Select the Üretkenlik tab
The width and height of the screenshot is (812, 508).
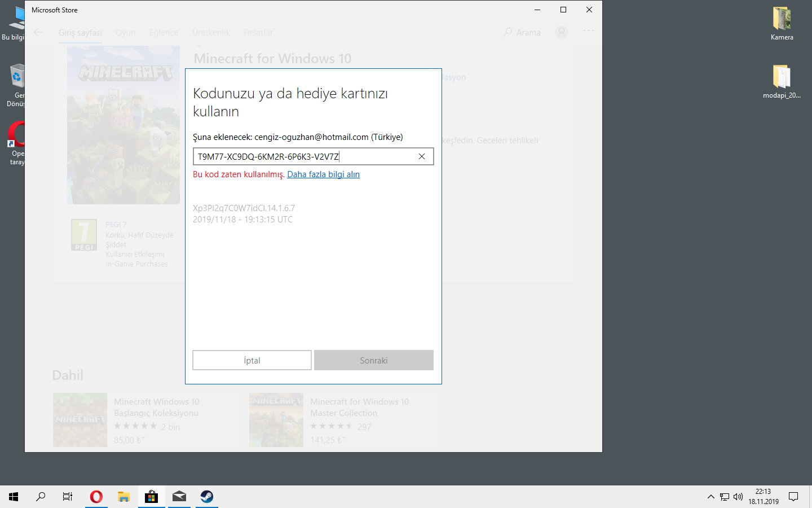[211, 33]
